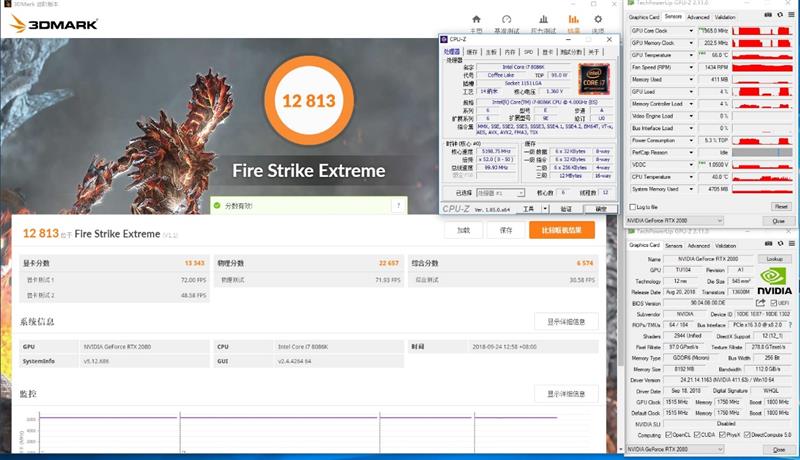Click green valid score check icon
800x460 pixels.
(217, 206)
